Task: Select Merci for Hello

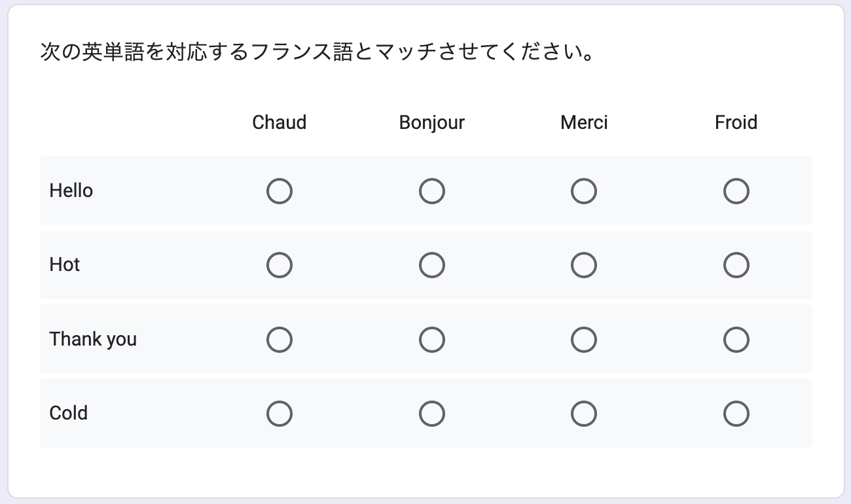Action: point(584,191)
